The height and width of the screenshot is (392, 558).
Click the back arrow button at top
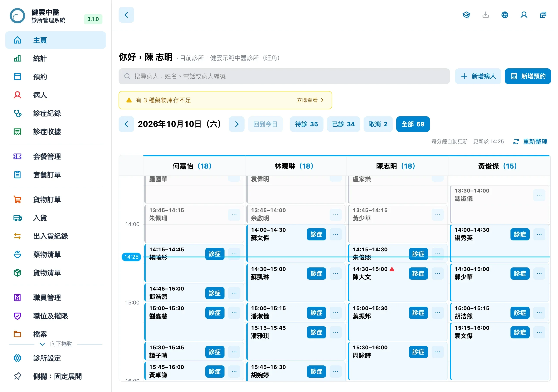point(126,15)
